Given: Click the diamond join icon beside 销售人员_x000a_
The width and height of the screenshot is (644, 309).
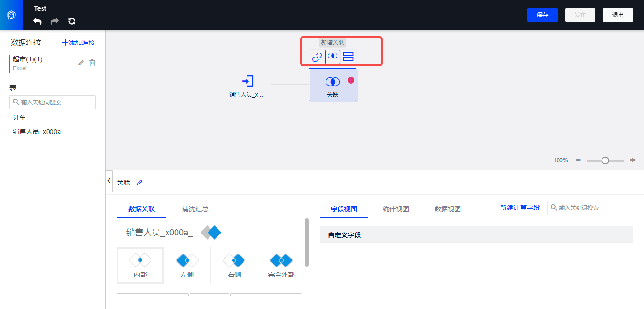Looking at the screenshot, I should pos(211,233).
